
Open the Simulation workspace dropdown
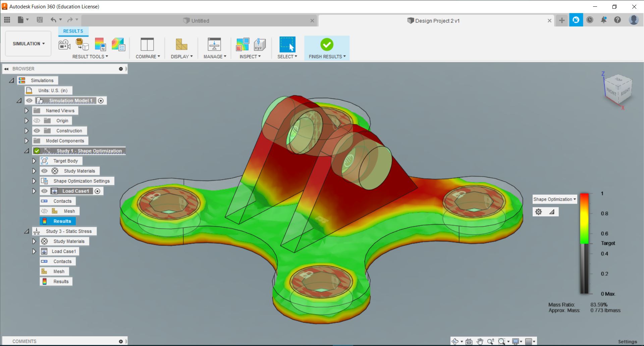click(29, 44)
